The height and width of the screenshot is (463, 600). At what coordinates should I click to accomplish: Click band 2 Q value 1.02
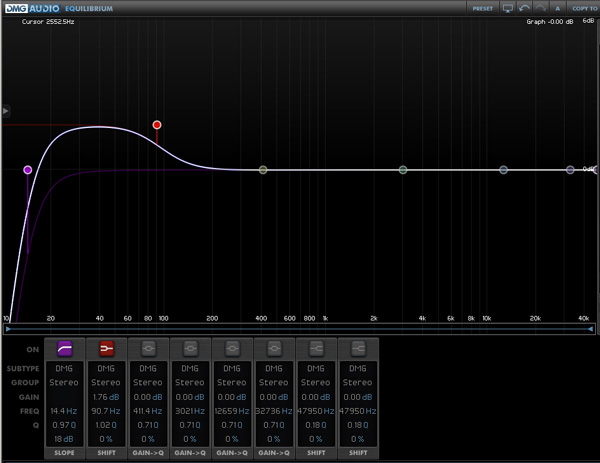106,425
